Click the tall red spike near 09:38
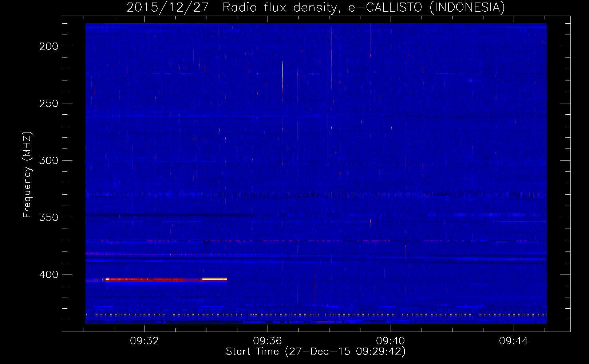589x364 pixels. tap(331, 58)
